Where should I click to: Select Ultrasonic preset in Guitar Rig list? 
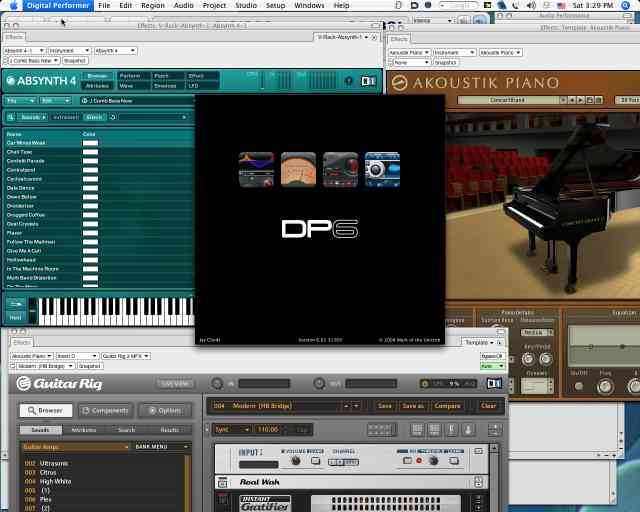tap(54, 463)
